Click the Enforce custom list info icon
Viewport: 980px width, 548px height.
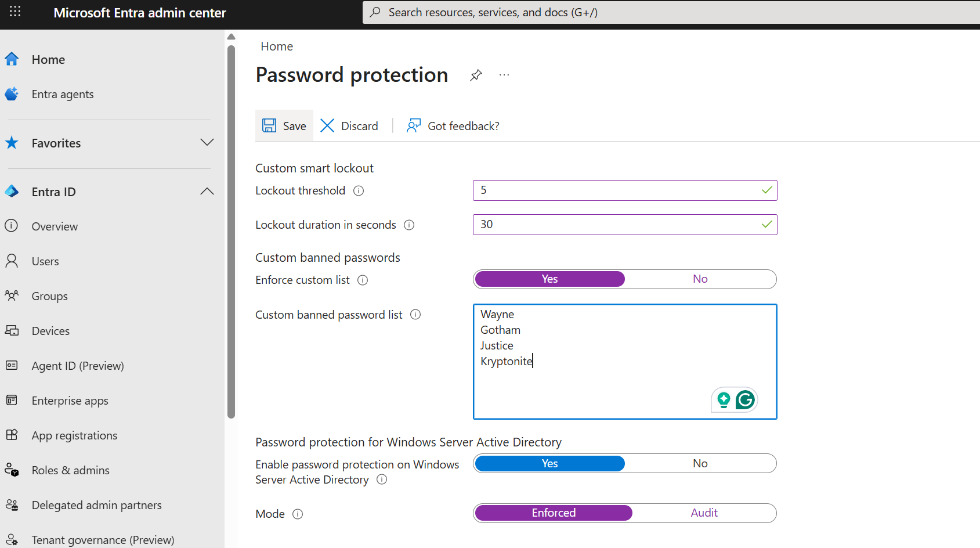363,280
